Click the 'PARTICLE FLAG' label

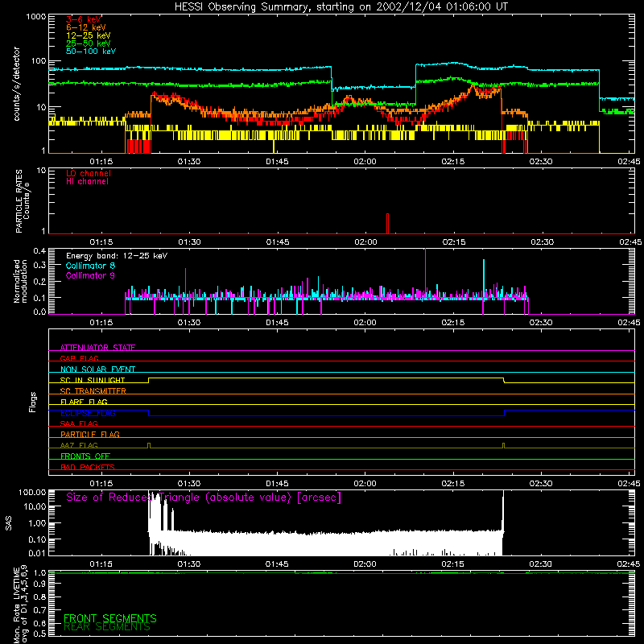[x=90, y=434]
